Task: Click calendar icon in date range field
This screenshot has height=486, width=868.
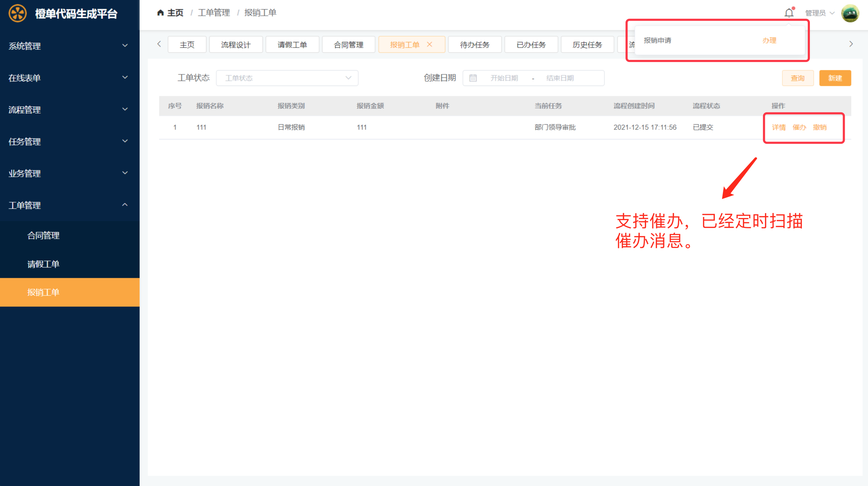Action: pos(473,78)
